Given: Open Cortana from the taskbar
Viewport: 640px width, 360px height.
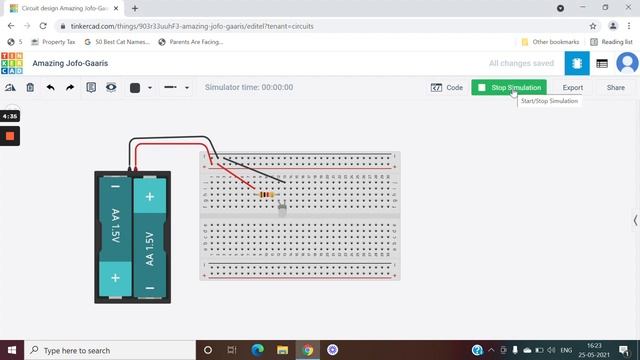Looking at the screenshot, I should point(208,350).
